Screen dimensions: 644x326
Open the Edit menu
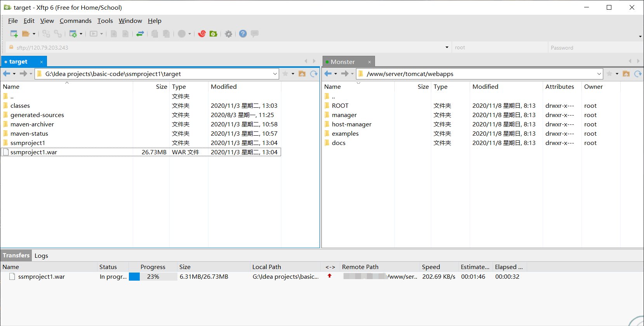pos(29,21)
